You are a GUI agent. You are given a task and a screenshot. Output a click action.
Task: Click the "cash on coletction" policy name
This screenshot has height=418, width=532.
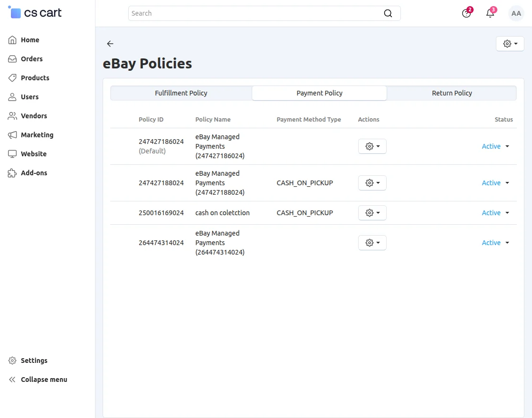pyautogui.click(x=222, y=213)
